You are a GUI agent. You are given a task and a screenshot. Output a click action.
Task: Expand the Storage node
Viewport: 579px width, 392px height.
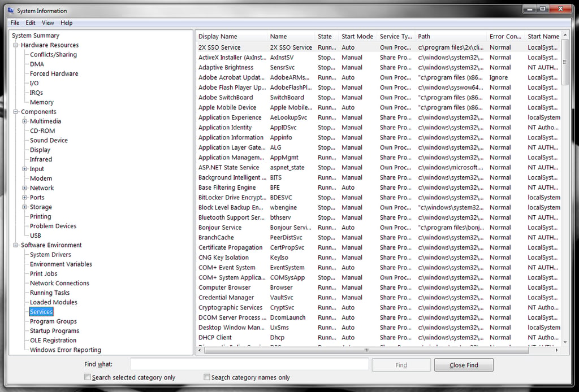point(25,207)
